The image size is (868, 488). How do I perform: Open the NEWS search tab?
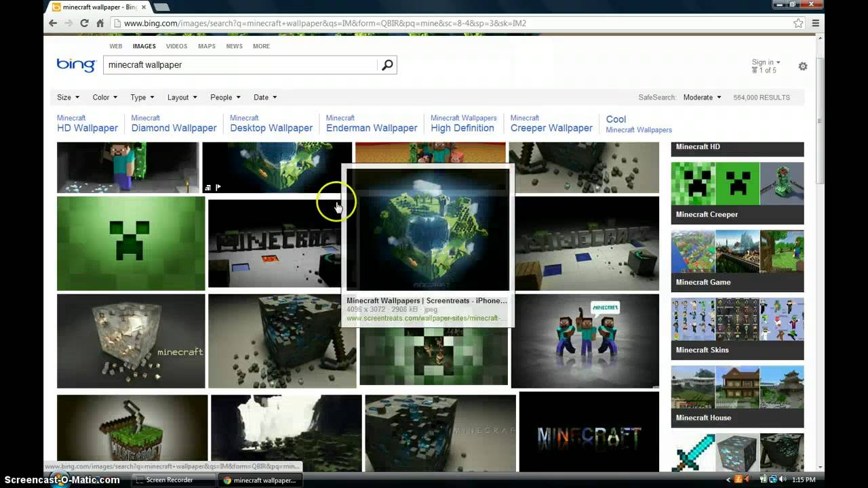[234, 46]
